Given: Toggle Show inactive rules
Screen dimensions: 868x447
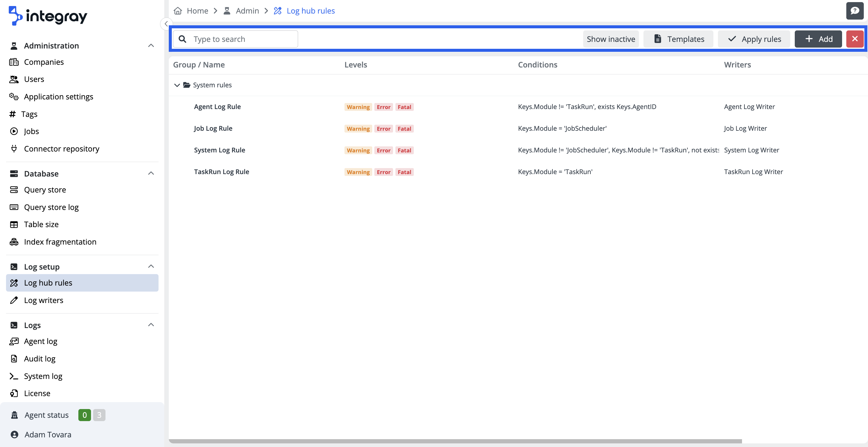Looking at the screenshot, I should pos(611,39).
